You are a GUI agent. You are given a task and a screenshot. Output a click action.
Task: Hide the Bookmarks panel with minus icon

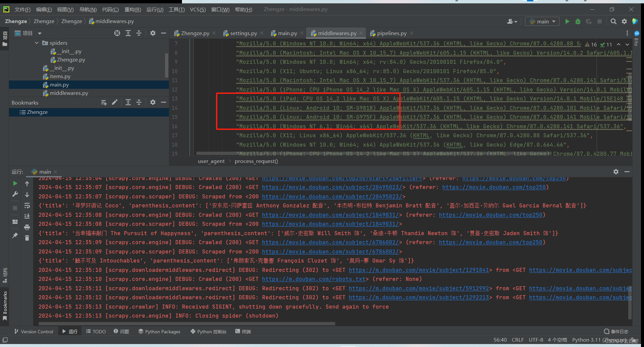(x=164, y=102)
